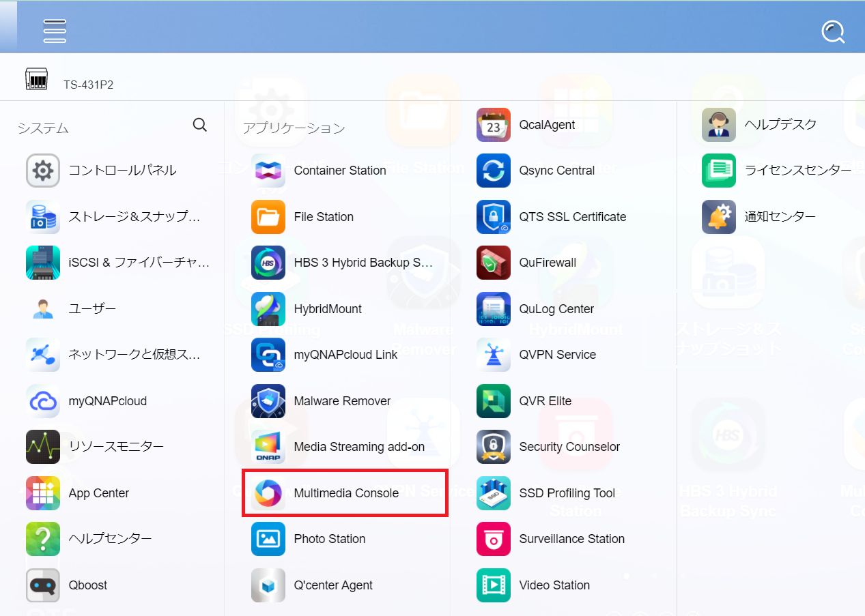The height and width of the screenshot is (616, 865).
Task: Open the リソースモニター icon
Action: point(43,447)
